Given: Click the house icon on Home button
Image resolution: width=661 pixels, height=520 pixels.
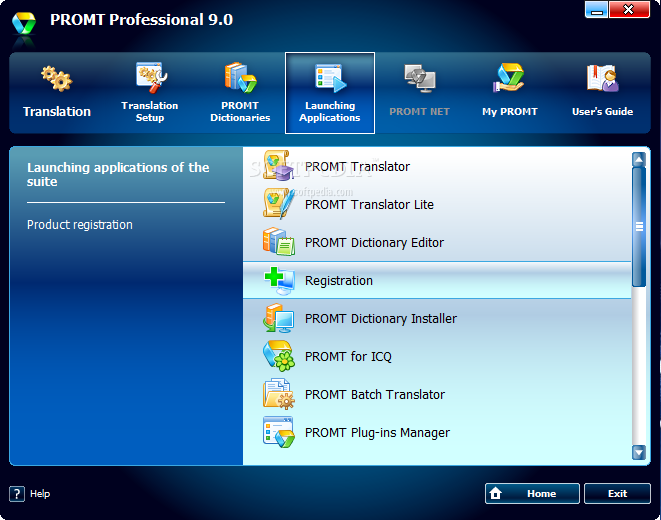Looking at the screenshot, I should click(x=496, y=493).
